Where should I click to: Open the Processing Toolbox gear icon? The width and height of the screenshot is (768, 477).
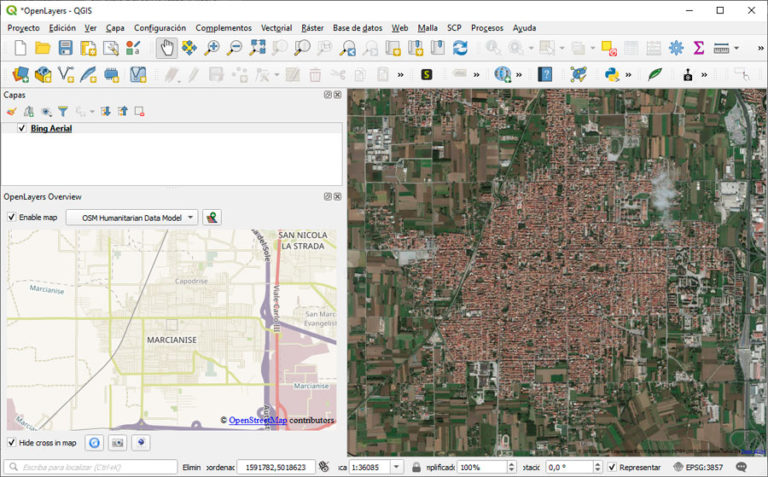tap(676, 48)
